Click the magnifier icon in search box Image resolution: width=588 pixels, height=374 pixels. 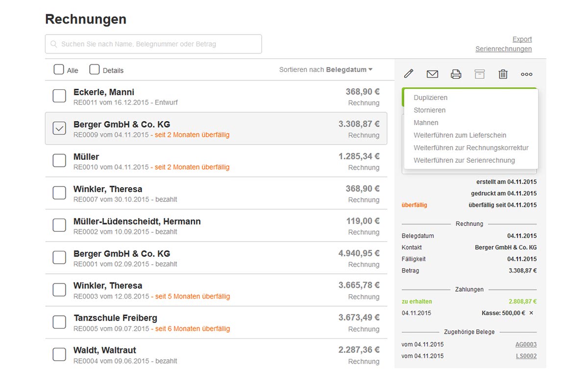pos(54,44)
